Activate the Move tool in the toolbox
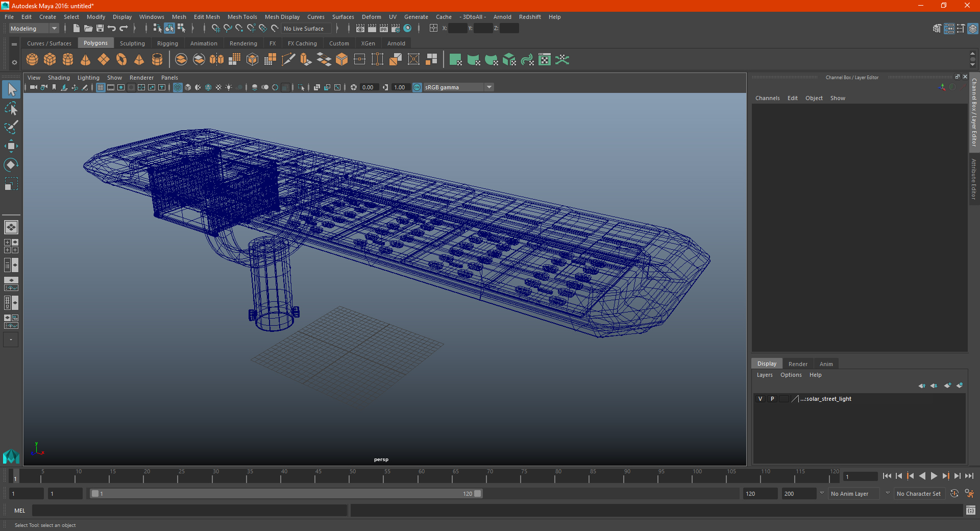Screen dimensions: 980x531 click(11, 146)
